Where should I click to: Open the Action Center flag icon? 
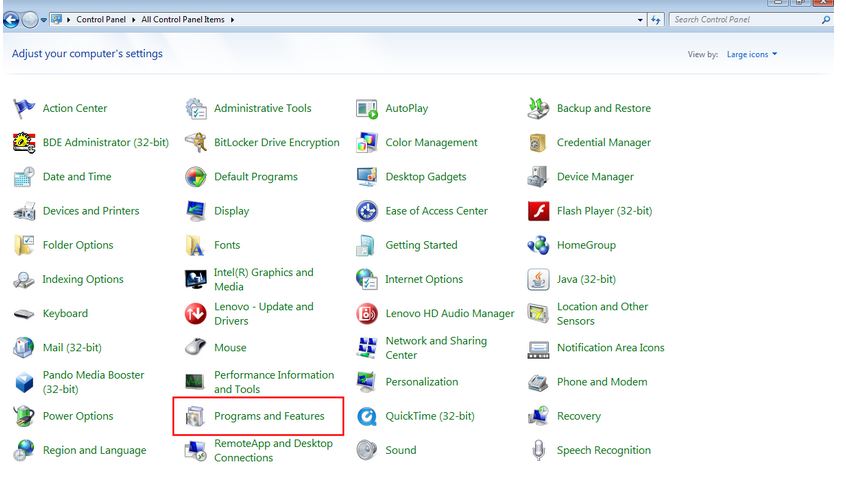coord(24,108)
